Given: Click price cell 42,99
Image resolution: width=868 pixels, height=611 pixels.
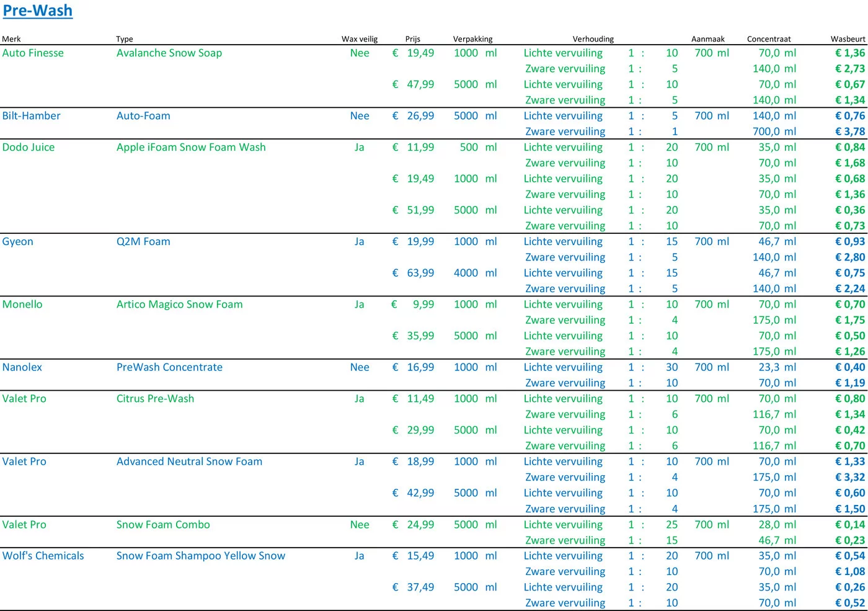Looking at the screenshot, I should pyautogui.click(x=413, y=493).
